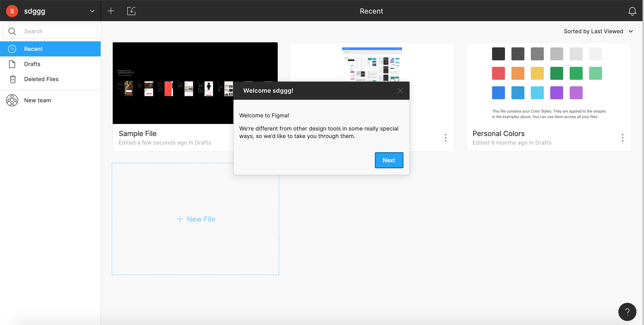Click the add new file plus icon
The image size is (644, 325).
pyautogui.click(x=111, y=11)
